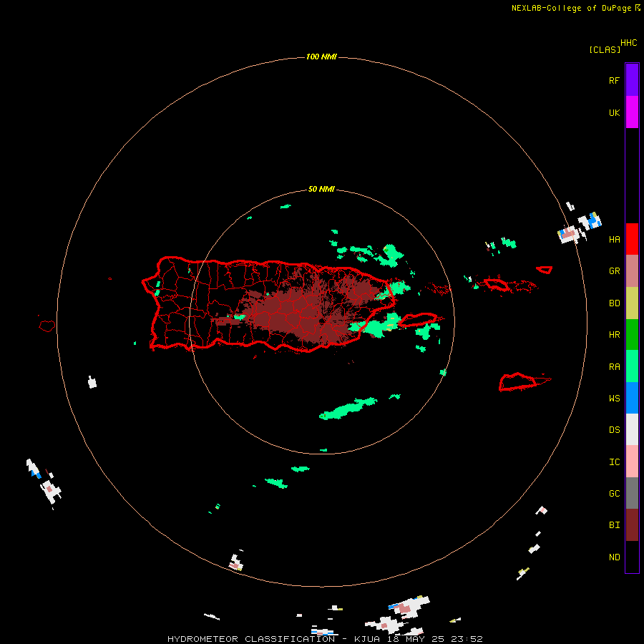Viewport: 644px width, 644px height.
Task: Click the WS legend label
Action: [x=615, y=399]
